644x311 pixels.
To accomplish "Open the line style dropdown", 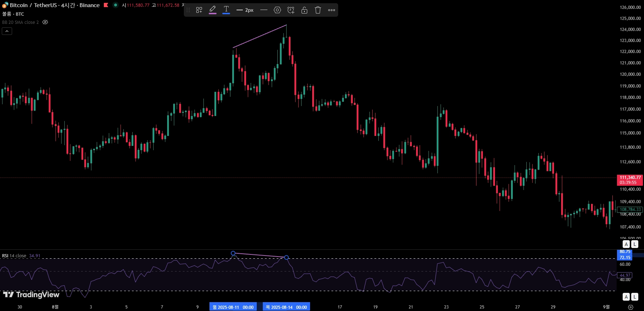I will pyautogui.click(x=264, y=10).
